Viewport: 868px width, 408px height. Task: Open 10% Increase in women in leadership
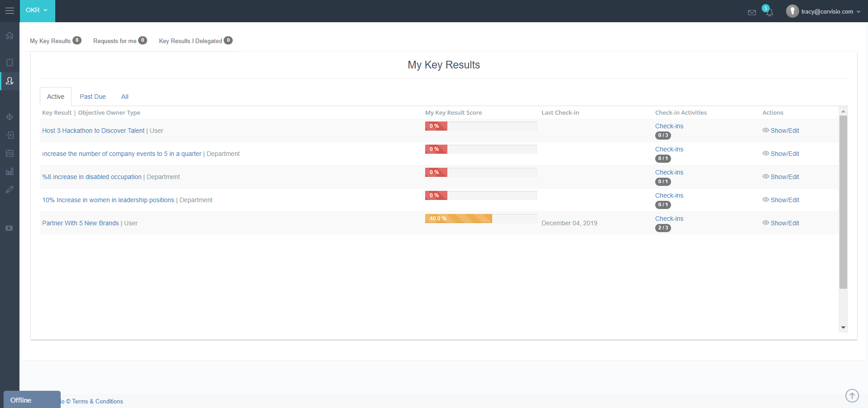(x=108, y=200)
